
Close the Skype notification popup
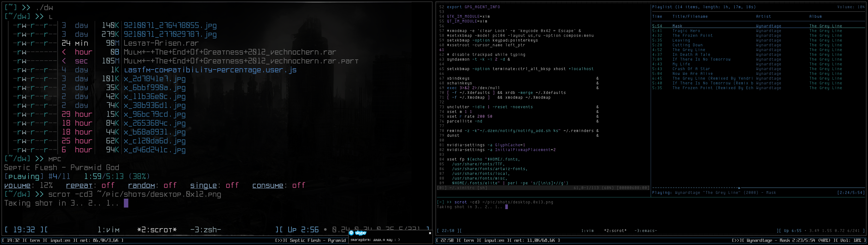tap(430, 233)
